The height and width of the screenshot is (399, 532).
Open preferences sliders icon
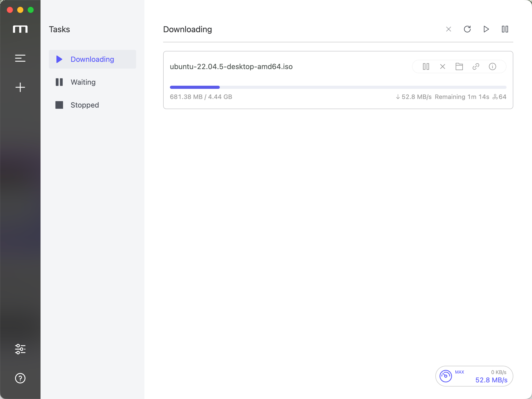pyautogui.click(x=20, y=349)
